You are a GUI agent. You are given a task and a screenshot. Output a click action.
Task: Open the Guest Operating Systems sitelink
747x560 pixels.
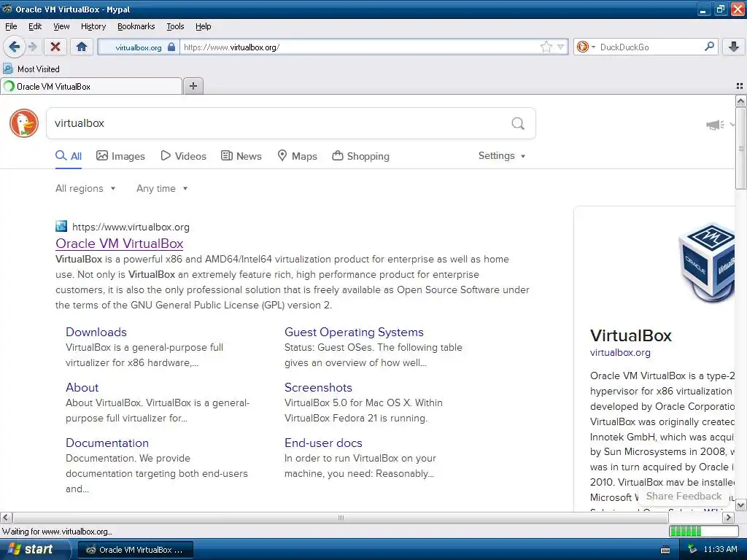[354, 332]
